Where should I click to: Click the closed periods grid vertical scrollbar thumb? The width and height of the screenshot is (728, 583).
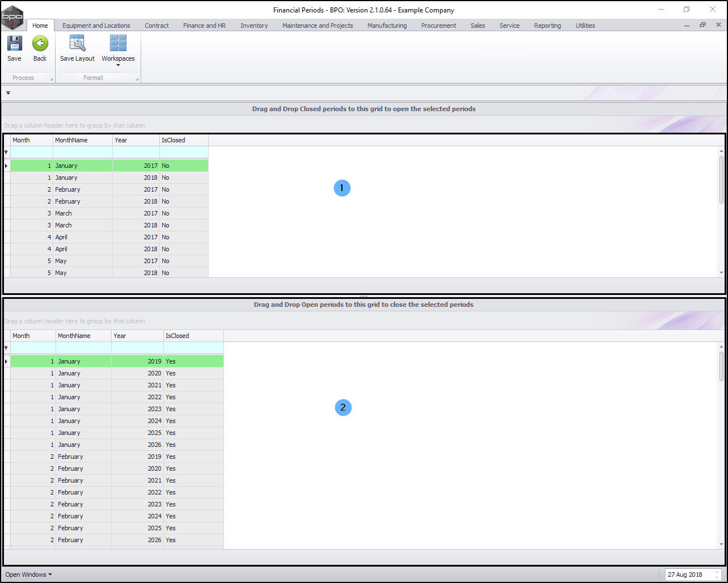(x=721, y=366)
